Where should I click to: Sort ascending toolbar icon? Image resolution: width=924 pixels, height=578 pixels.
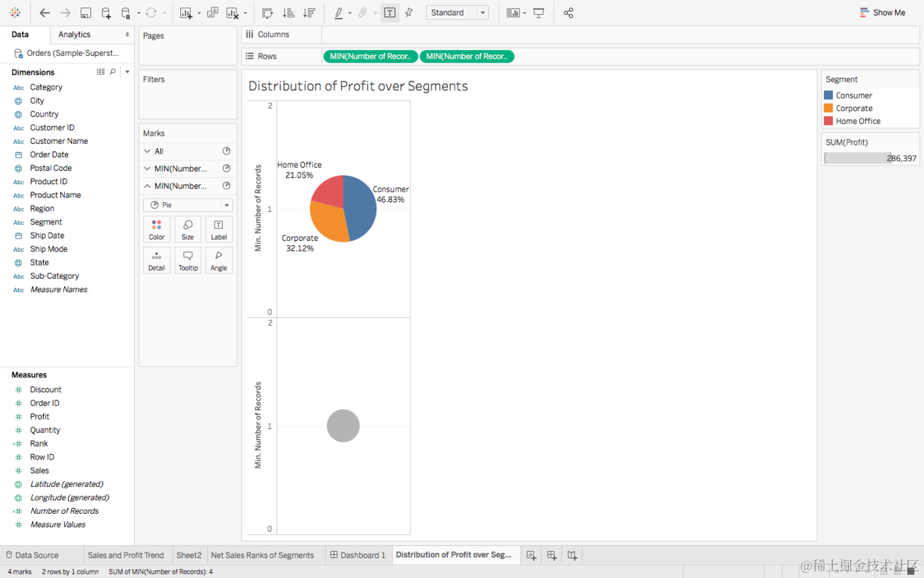coord(288,13)
